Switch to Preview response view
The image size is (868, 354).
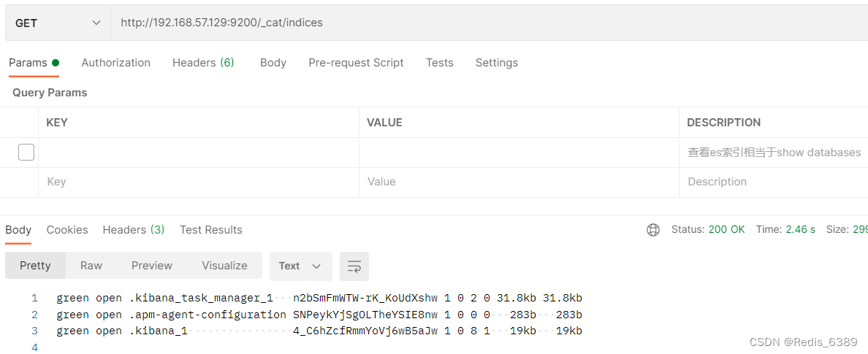pyautogui.click(x=152, y=266)
